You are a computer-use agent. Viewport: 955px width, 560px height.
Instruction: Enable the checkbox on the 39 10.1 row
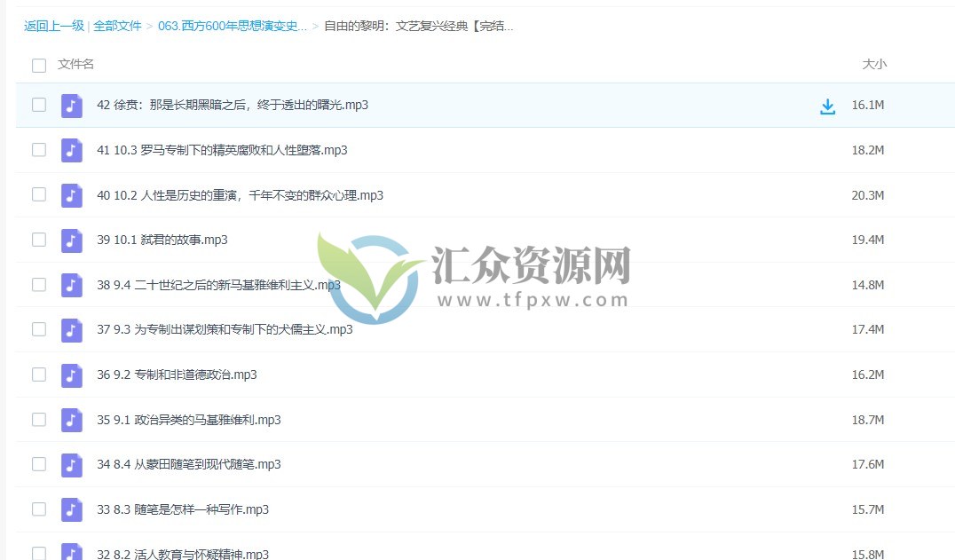(x=38, y=240)
